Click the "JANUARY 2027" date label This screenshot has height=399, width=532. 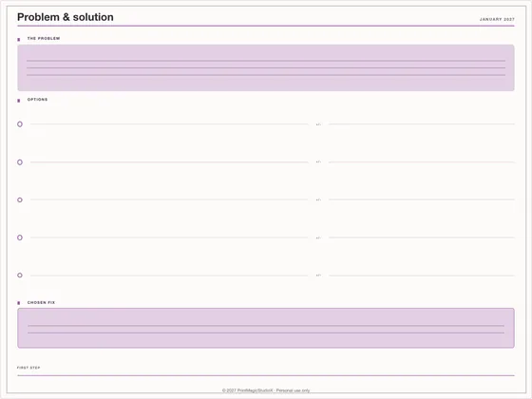[x=497, y=19]
